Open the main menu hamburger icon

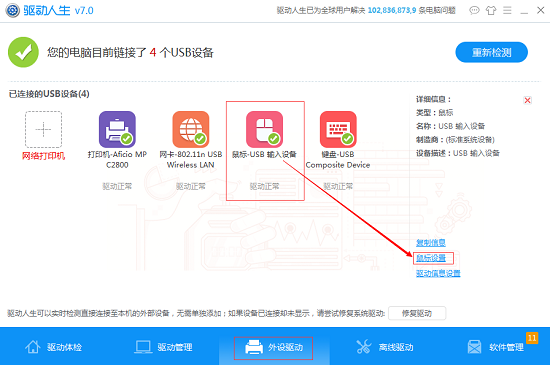[x=507, y=11]
